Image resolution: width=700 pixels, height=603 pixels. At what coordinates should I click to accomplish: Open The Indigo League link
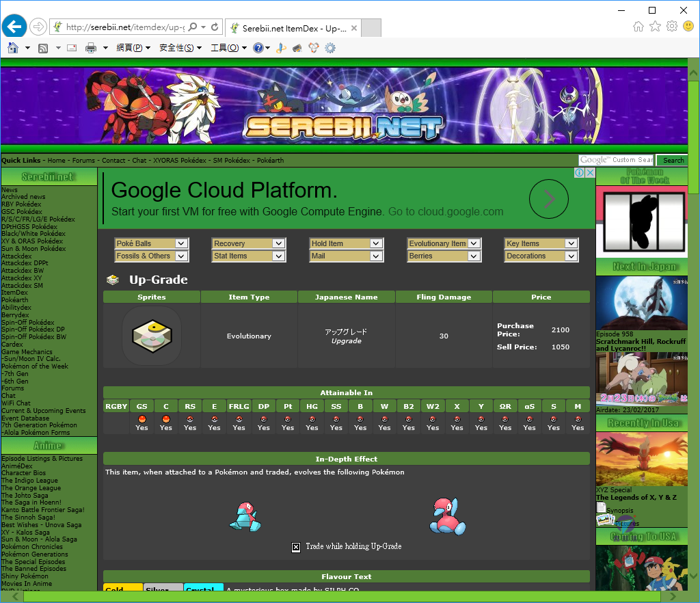point(29,481)
